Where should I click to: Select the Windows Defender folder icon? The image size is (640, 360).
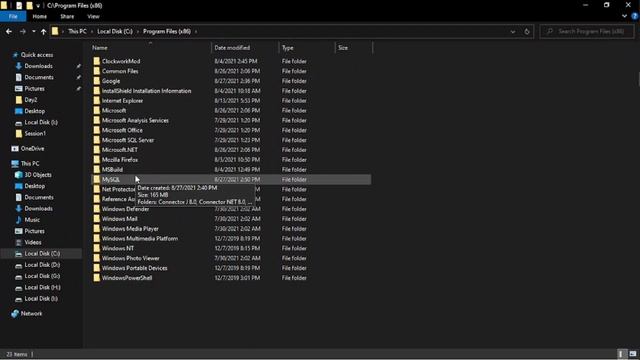96,209
